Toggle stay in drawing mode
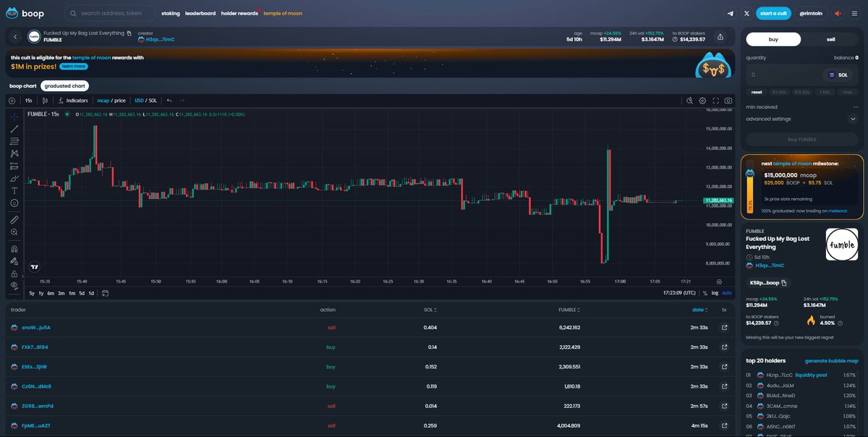 click(14, 261)
